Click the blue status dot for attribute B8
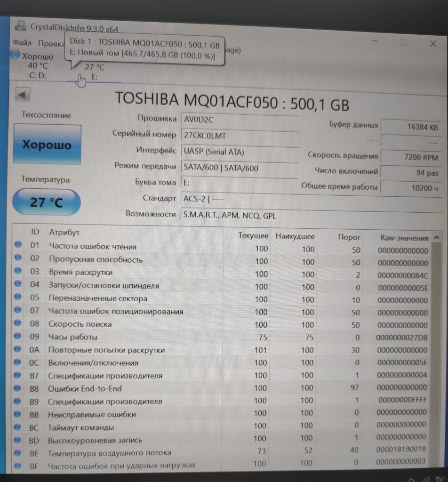 tap(17, 388)
